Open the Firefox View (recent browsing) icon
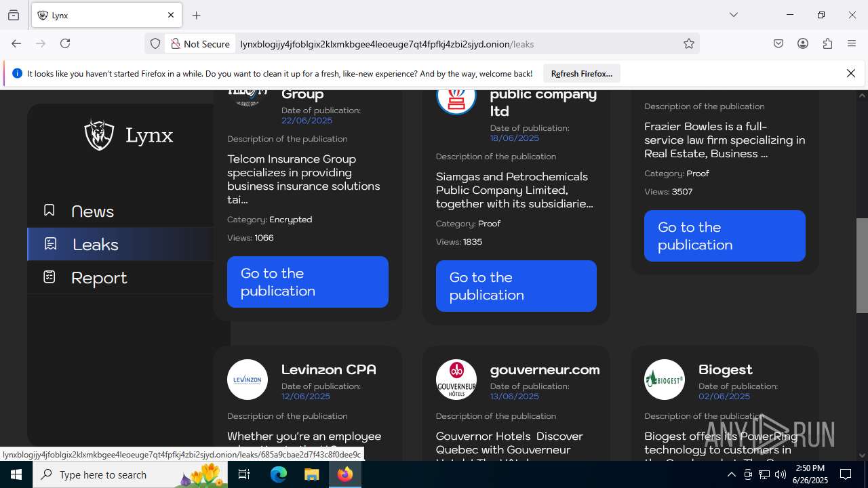Screen dimensions: 868x488 [x=14, y=15]
